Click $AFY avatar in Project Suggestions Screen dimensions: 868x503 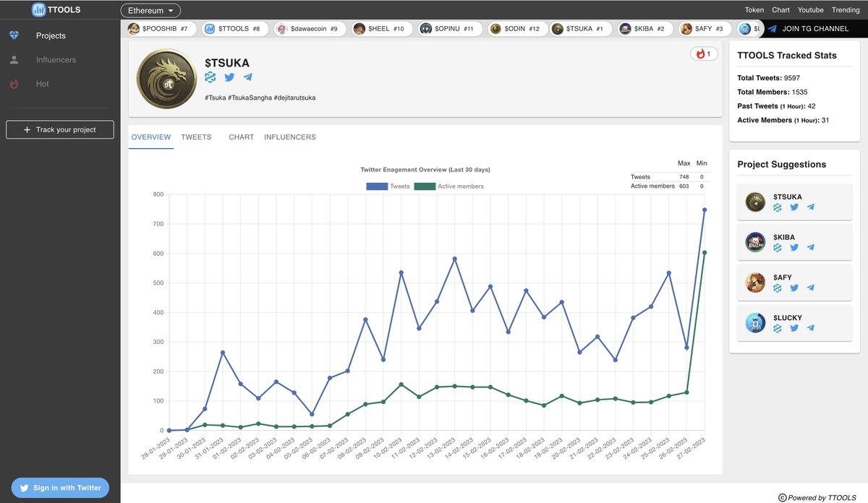coord(755,283)
